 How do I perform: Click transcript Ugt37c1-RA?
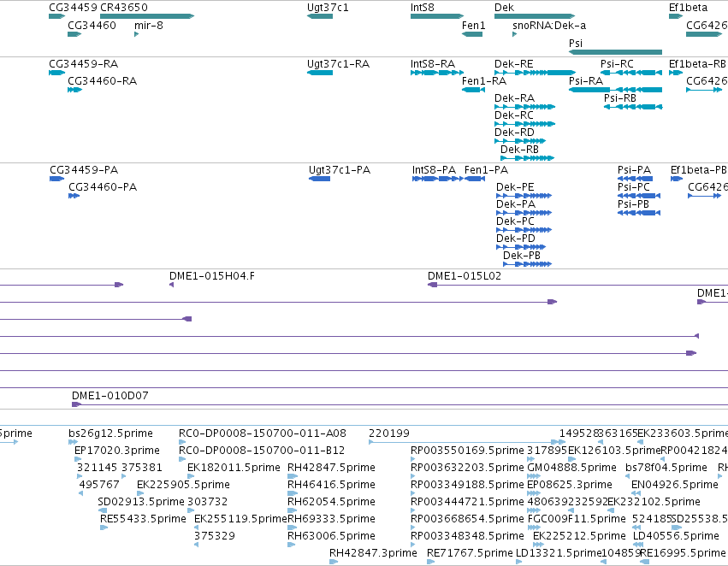pyautogui.click(x=320, y=73)
